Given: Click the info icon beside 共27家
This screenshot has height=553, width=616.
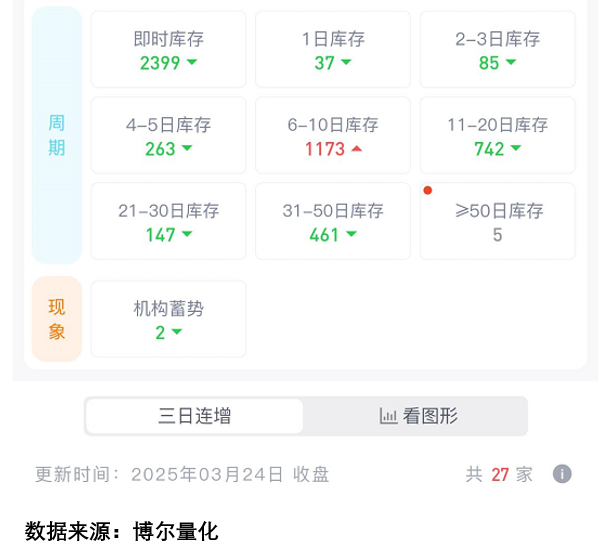Looking at the screenshot, I should (x=562, y=474).
